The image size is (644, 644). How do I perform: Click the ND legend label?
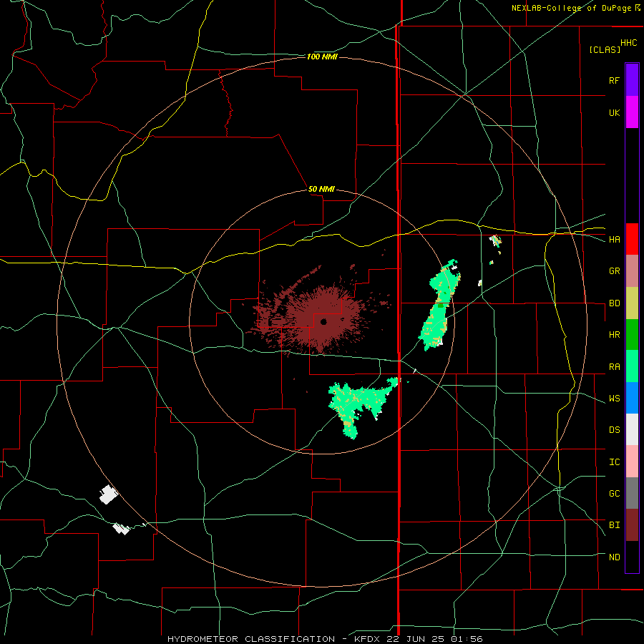point(614,557)
